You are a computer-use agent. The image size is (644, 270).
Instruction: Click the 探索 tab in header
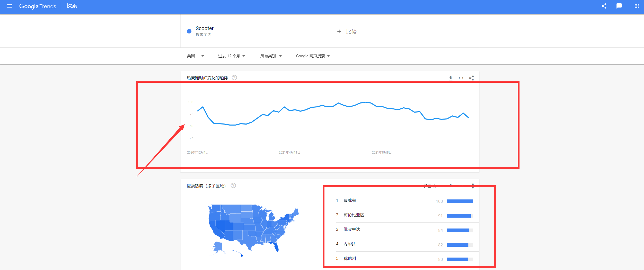[72, 6]
